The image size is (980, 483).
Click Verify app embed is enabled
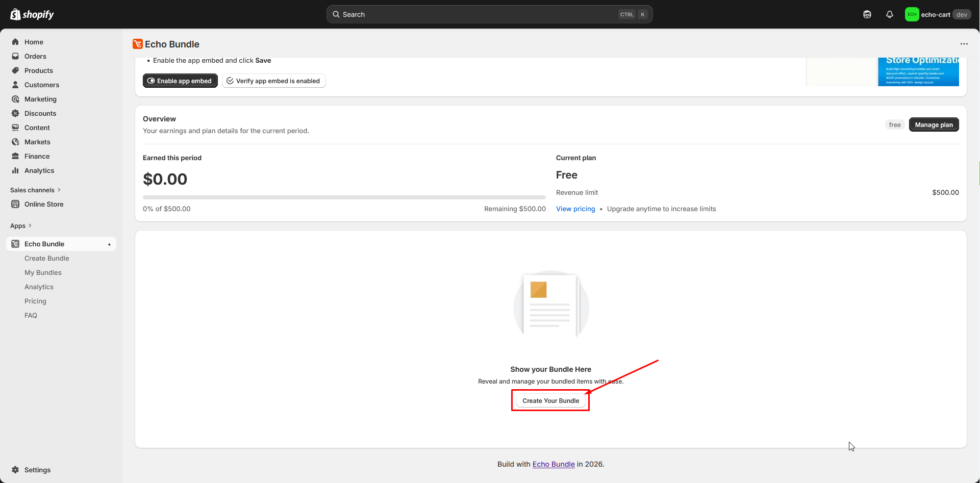[x=273, y=81]
